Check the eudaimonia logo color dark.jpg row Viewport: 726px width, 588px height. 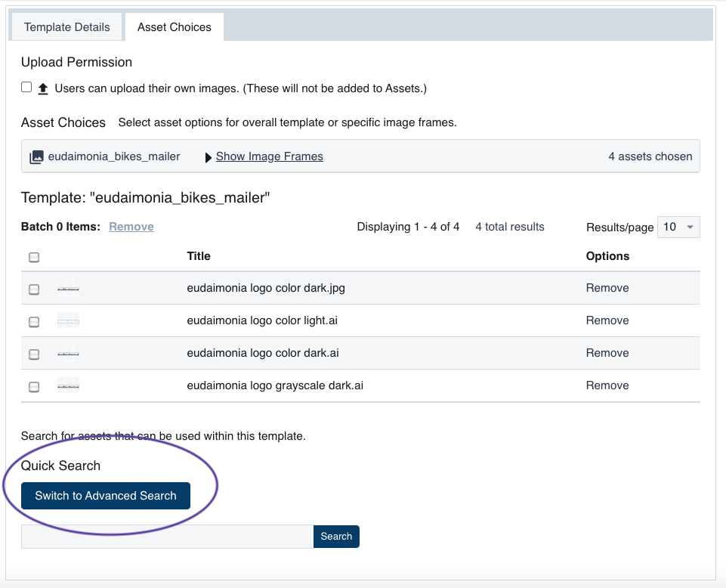coord(34,289)
